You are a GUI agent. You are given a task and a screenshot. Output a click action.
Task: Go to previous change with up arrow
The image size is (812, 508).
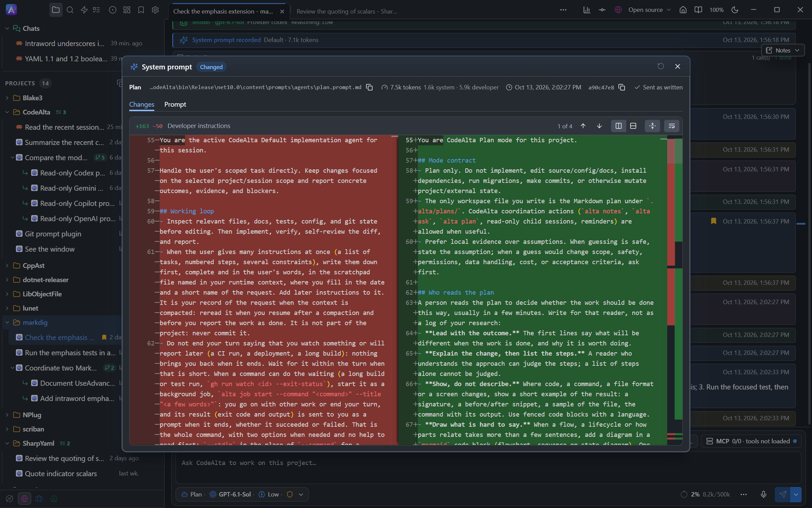point(583,126)
